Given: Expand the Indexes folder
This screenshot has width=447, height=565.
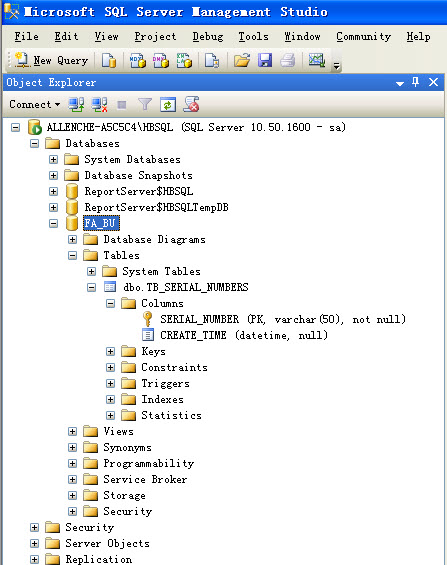Looking at the screenshot, I should pyautogui.click(x=111, y=399).
